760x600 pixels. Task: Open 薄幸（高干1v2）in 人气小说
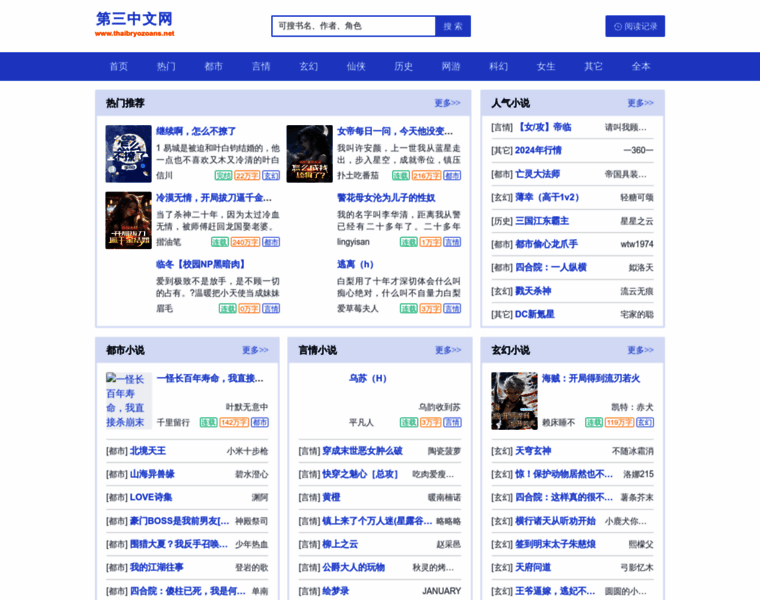click(547, 197)
